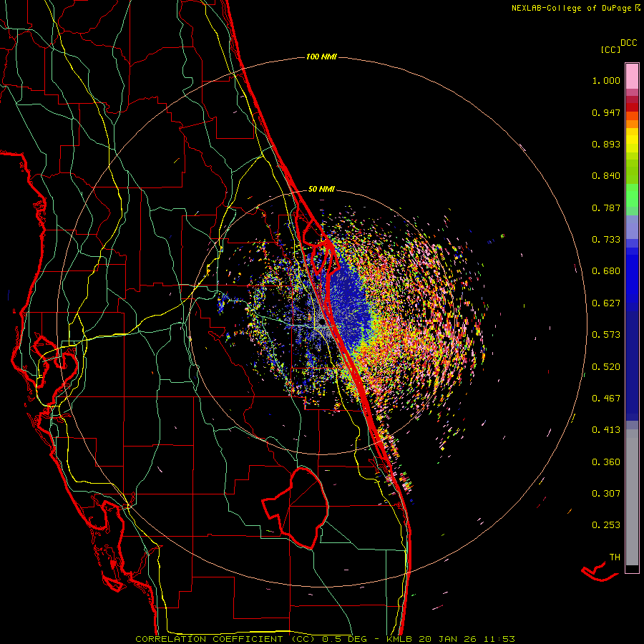Click the 0.947 scale value

point(606,112)
